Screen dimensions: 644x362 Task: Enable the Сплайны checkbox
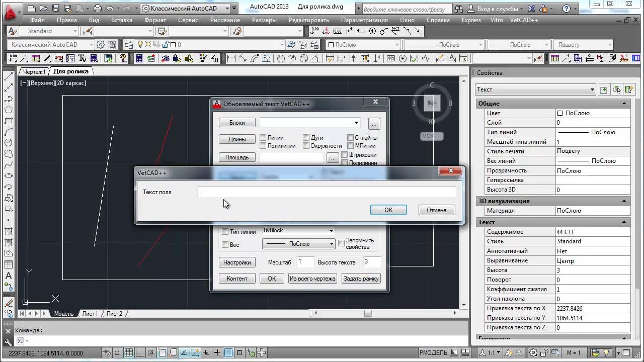tap(350, 137)
